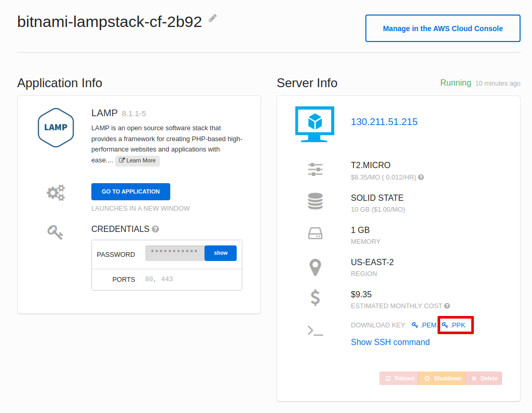Screen dimensions: 532x413
Task: Click the pencil icon to rename server
Action: coord(213,18)
